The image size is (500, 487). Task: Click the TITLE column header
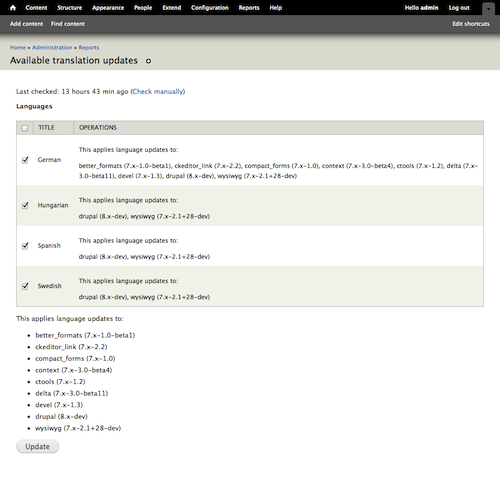click(x=46, y=128)
